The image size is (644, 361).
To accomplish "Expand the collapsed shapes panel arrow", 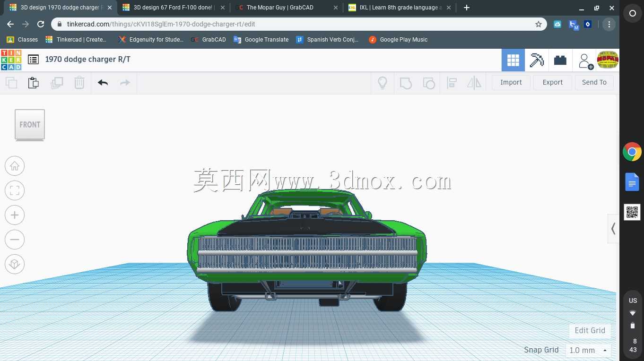I will 613,229.
